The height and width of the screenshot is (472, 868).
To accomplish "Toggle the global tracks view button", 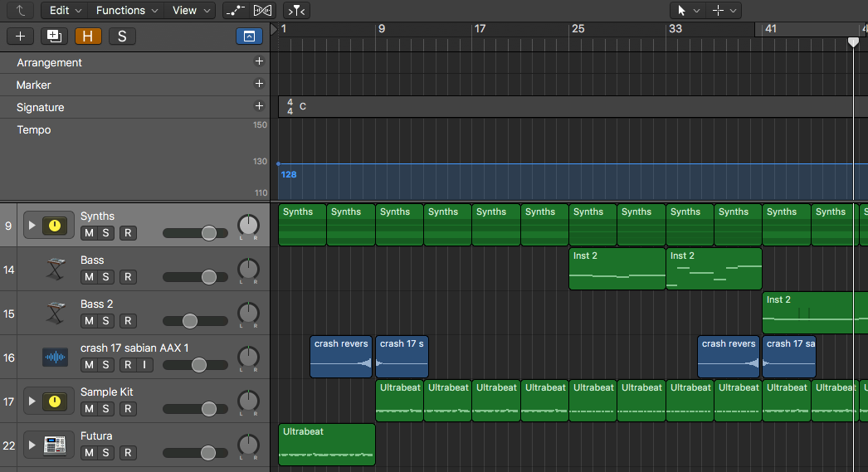I will (x=249, y=36).
